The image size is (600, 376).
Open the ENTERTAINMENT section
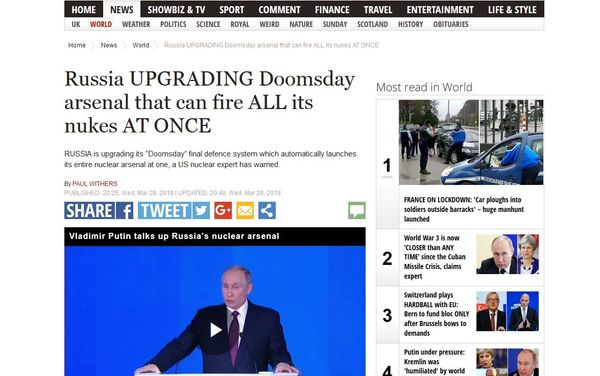440,9
